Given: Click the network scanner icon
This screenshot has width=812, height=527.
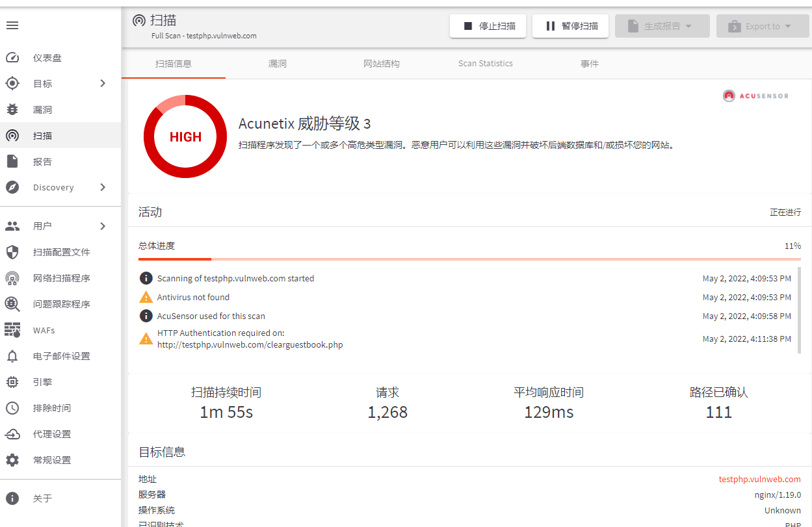Looking at the screenshot, I should (12, 278).
